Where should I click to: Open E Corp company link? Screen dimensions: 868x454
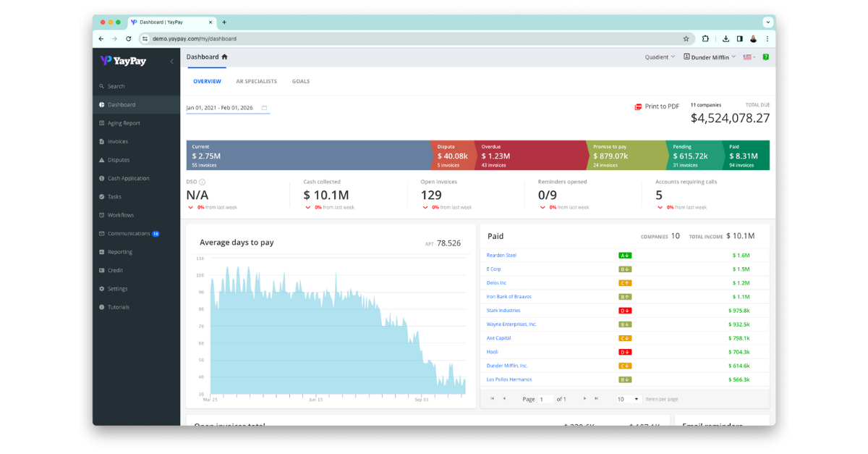493,269
